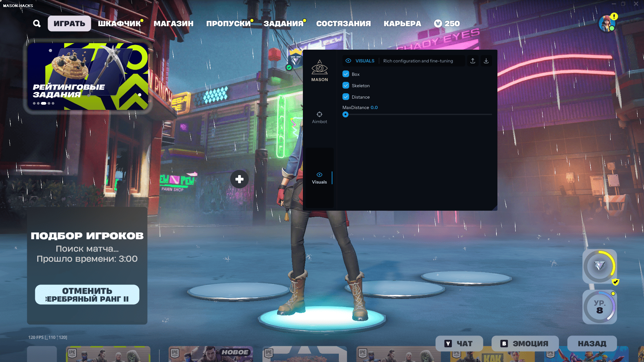Open the search magnifier icon

coord(37,23)
